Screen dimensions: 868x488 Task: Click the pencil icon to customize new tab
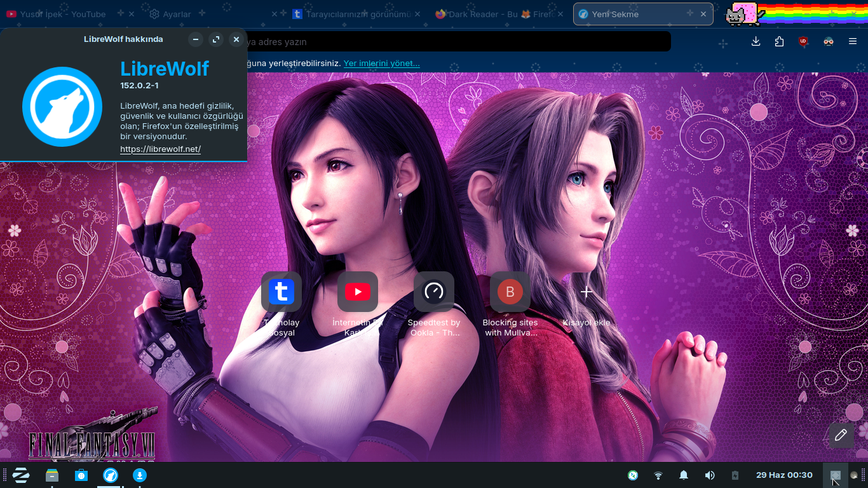841,435
